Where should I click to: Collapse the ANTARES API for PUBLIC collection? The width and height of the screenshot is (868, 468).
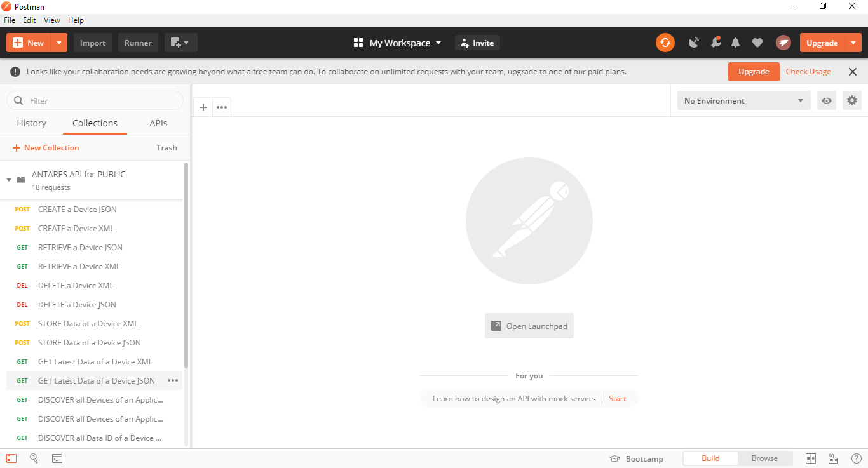pyautogui.click(x=9, y=180)
